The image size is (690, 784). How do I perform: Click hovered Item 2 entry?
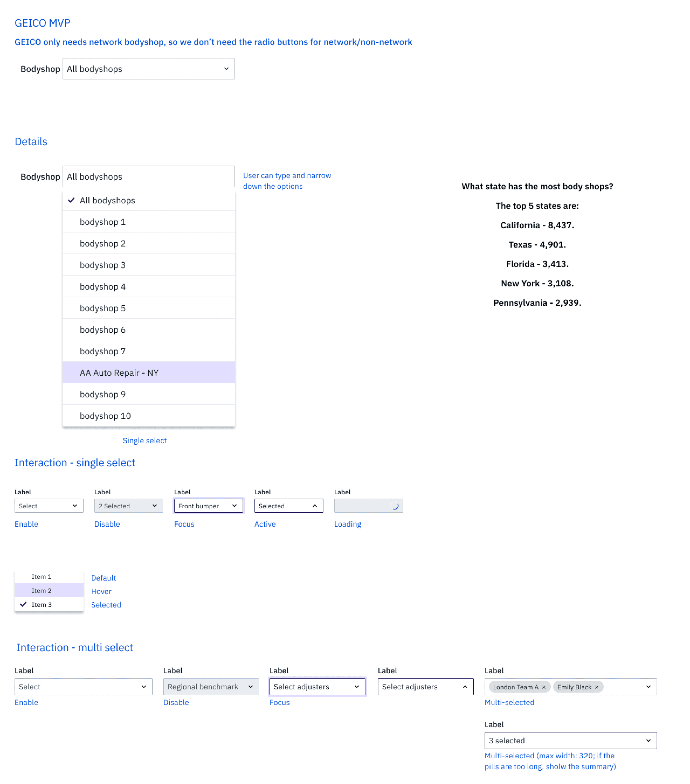point(41,591)
